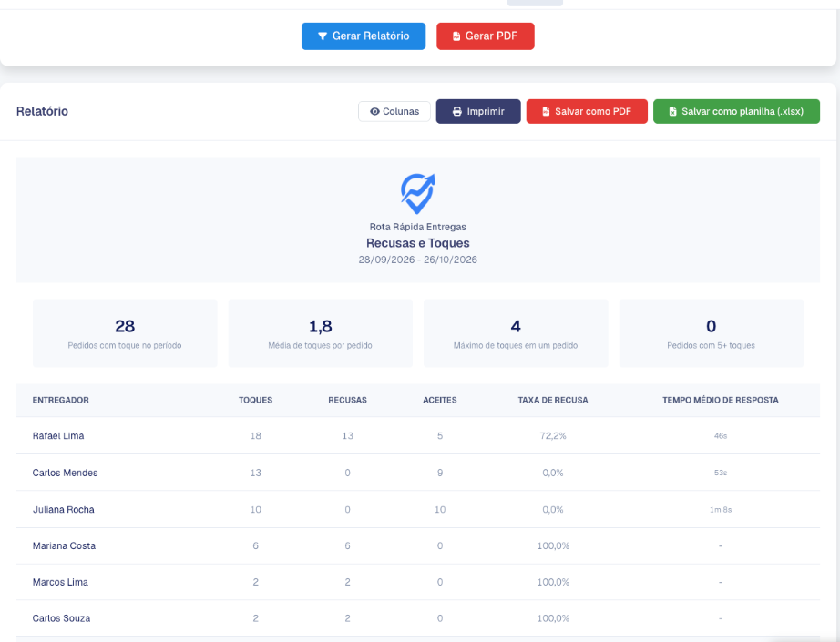Screen dimensions: 840x642
Task: Select the Rafael Lima row name
Action: click(x=58, y=436)
